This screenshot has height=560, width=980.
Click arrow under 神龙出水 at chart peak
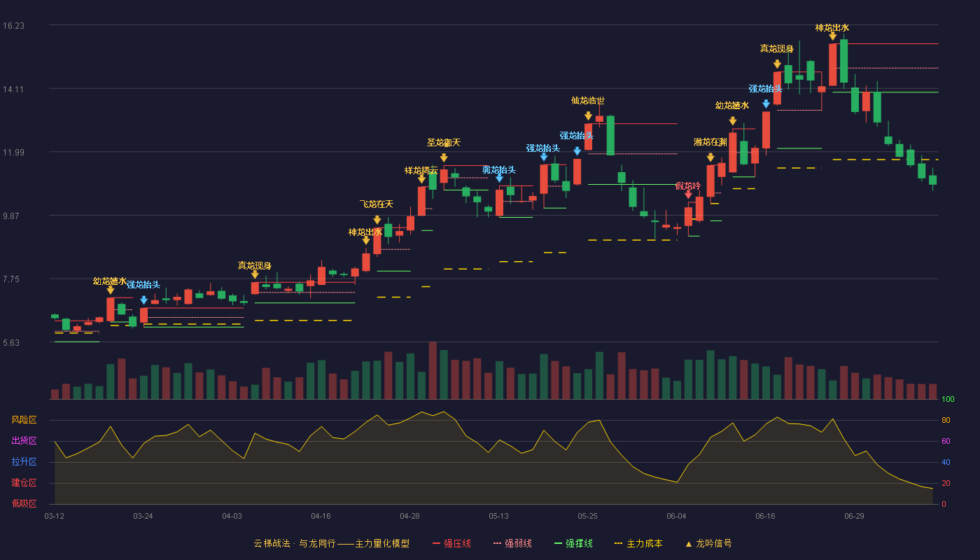point(832,36)
